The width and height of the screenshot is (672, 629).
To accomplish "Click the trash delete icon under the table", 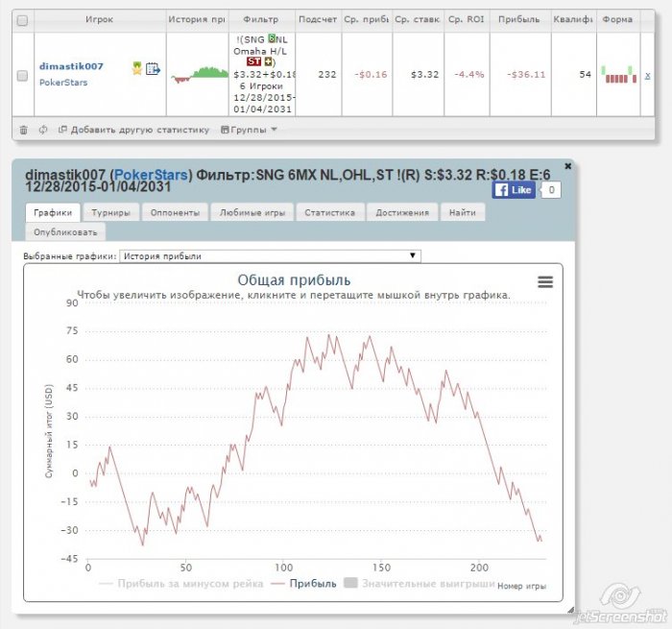I will [24, 130].
